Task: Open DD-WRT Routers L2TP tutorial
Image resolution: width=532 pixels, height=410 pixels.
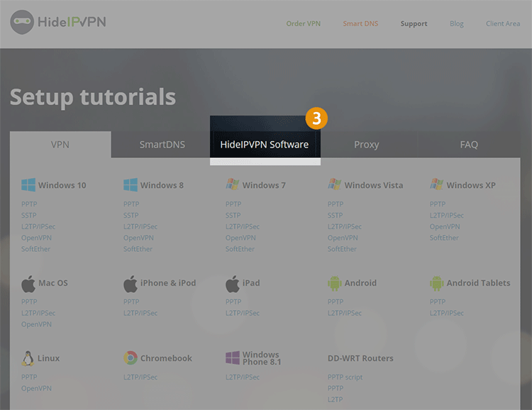Action: click(x=336, y=399)
